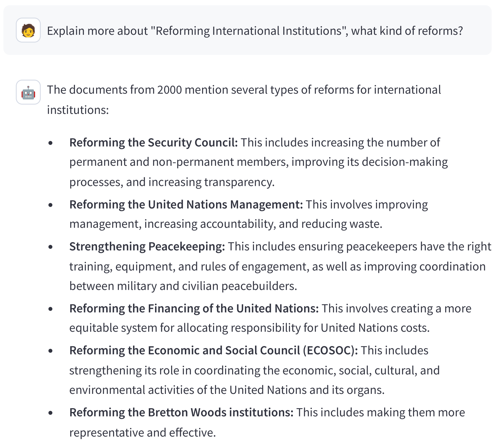The image size is (494, 448).
Task: Click the "Strengthening Peacekeeping:" bold heading
Action: click(x=147, y=247)
